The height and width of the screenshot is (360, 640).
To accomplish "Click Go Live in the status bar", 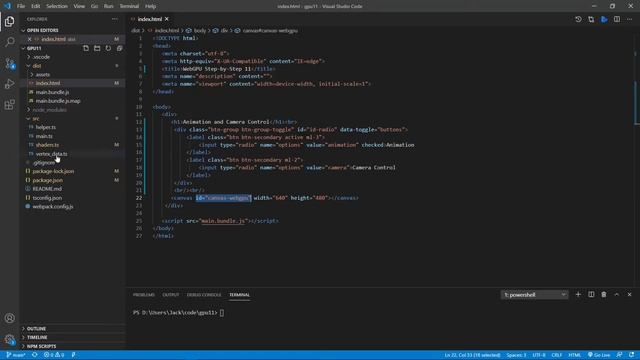I will pyautogui.click(x=599, y=355).
